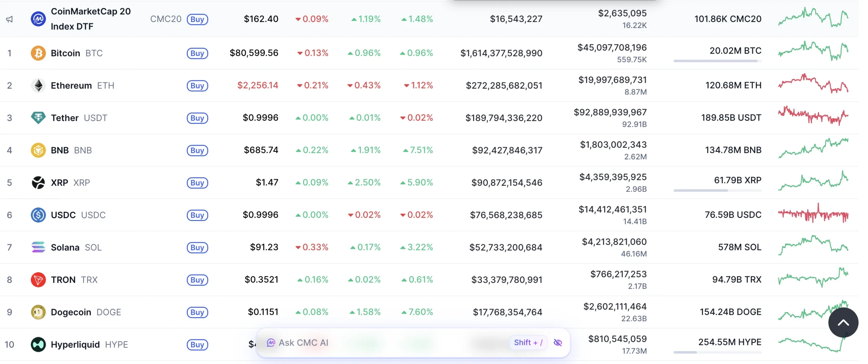Click Buy button for XRP
Image resolution: width=868 pixels, height=364 pixels.
coord(197,183)
